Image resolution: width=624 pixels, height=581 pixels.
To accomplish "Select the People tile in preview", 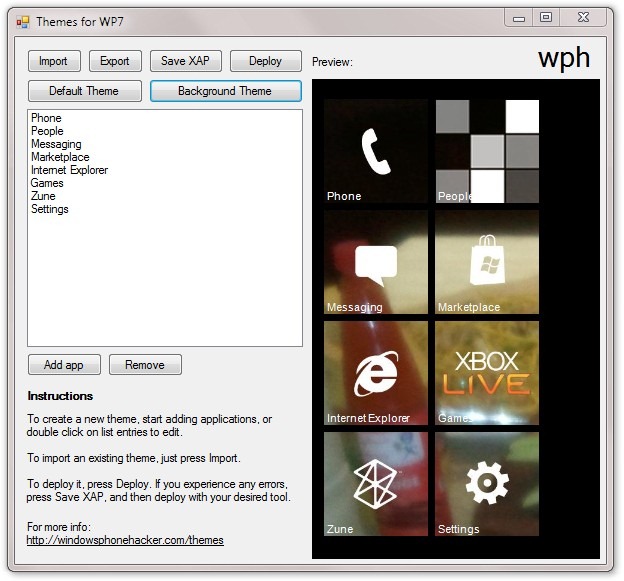I will (487, 151).
